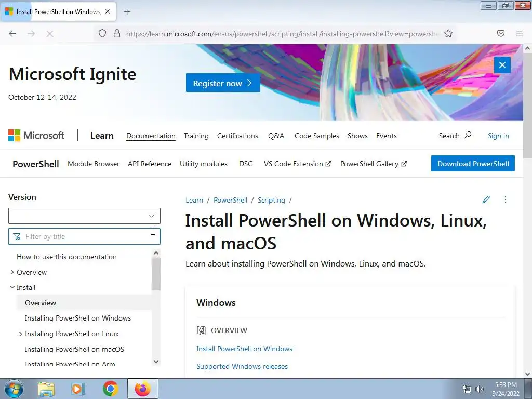
Task: Click the browser address bar URL
Action: coord(282,34)
